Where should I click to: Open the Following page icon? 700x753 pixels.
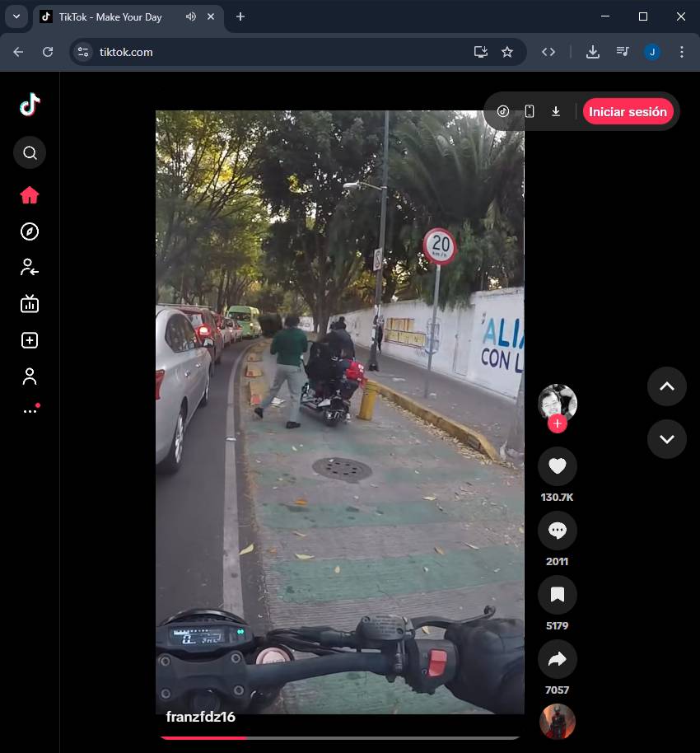[x=30, y=267]
